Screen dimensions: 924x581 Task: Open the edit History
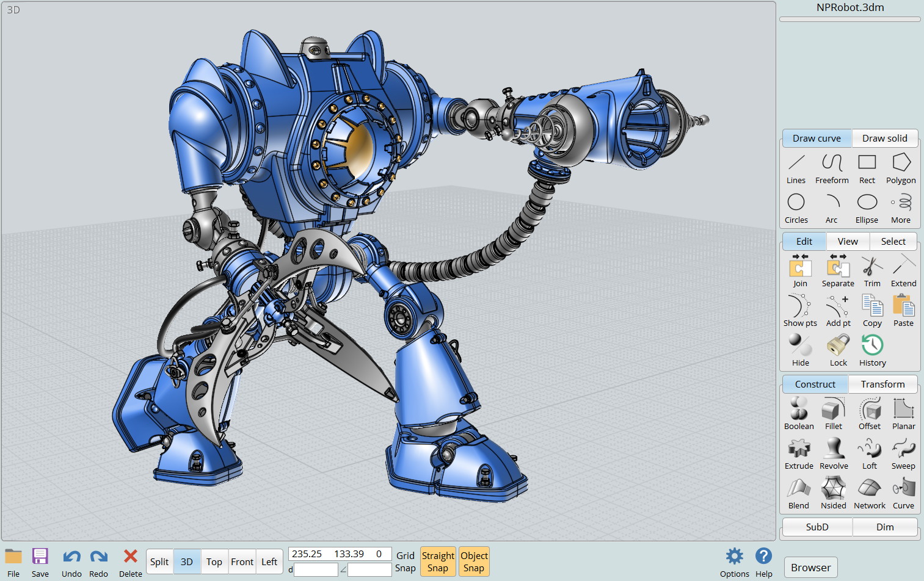coord(871,350)
